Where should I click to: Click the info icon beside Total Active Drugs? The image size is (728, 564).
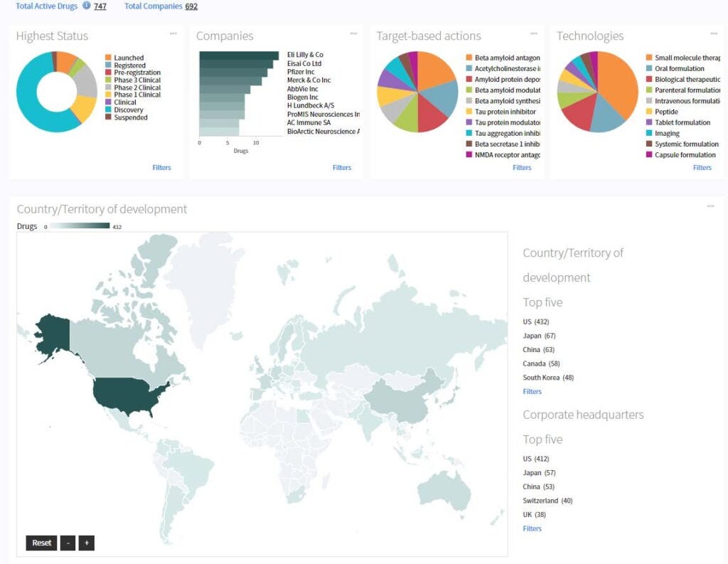(87, 6)
